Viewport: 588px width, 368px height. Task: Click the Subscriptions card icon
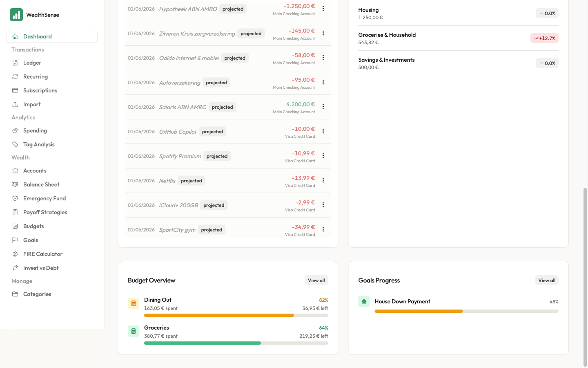(x=15, y=90)
